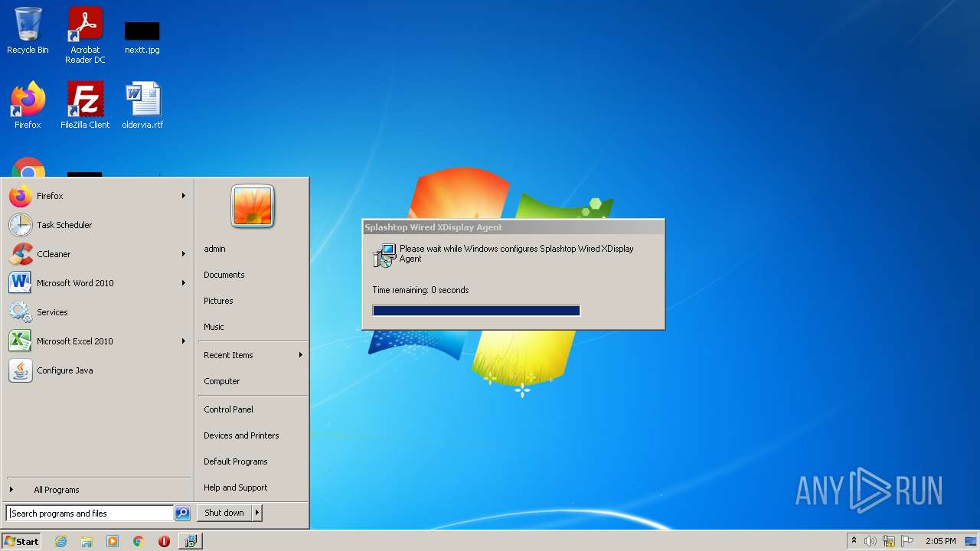
Task: Click Configure Java label in Start menu
Action: click(x=65, y=370)
